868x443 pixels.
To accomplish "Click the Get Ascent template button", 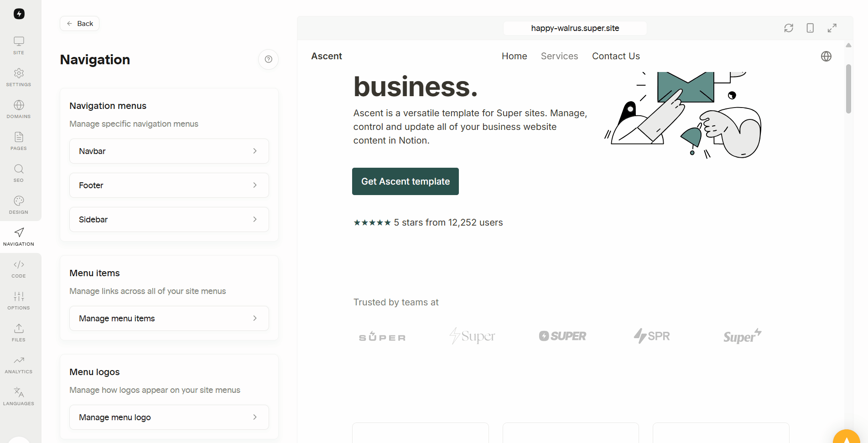I will (405, 181).
